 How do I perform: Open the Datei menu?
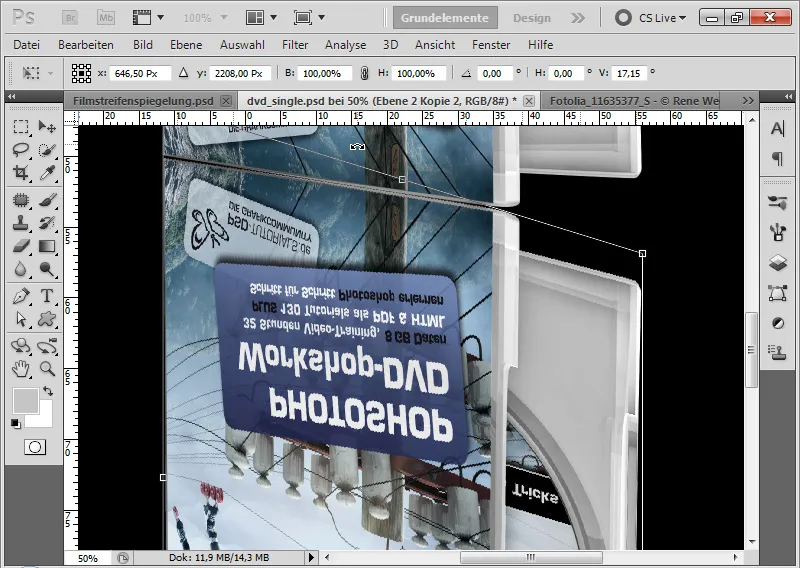(x=27, y=45)
